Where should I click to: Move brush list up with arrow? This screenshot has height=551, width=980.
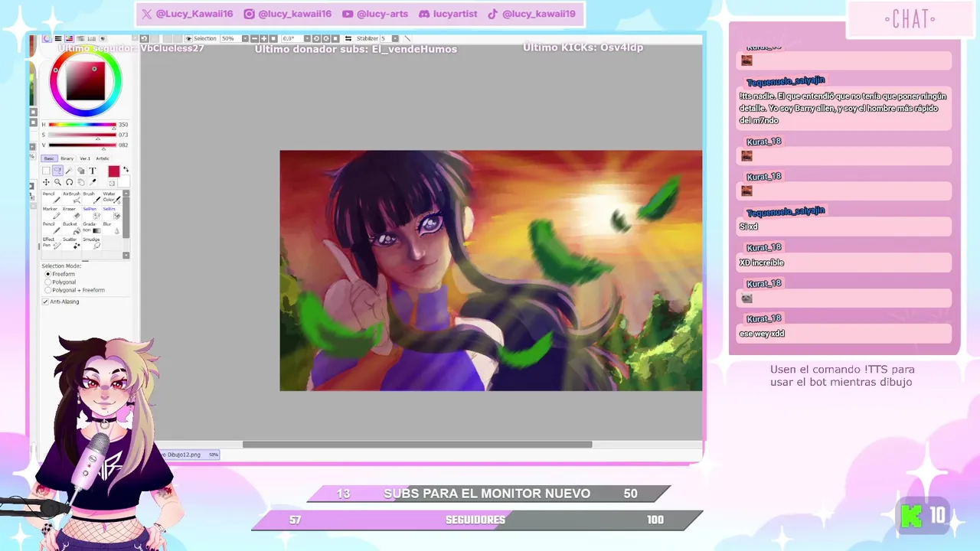tap(126, 193)
